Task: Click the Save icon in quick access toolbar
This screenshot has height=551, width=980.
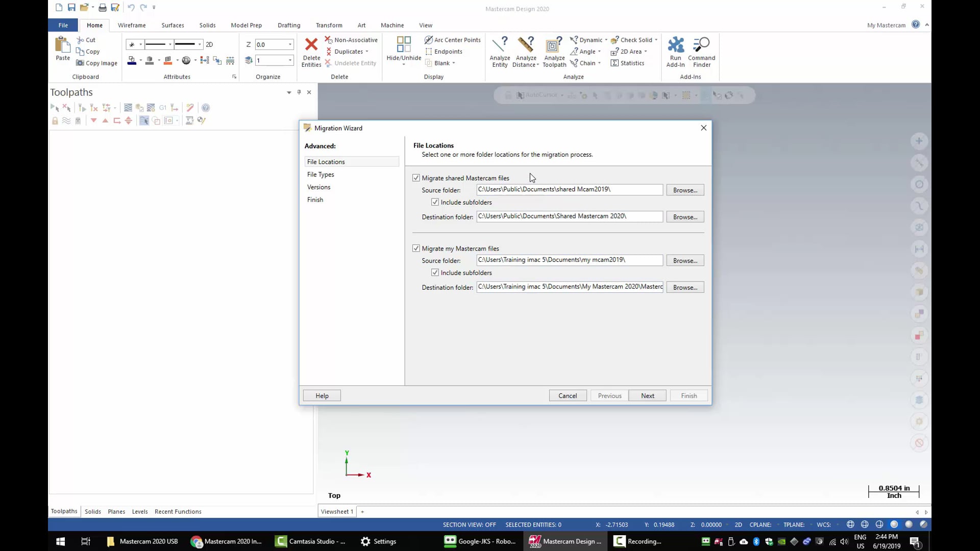Action: pos(71,8)
